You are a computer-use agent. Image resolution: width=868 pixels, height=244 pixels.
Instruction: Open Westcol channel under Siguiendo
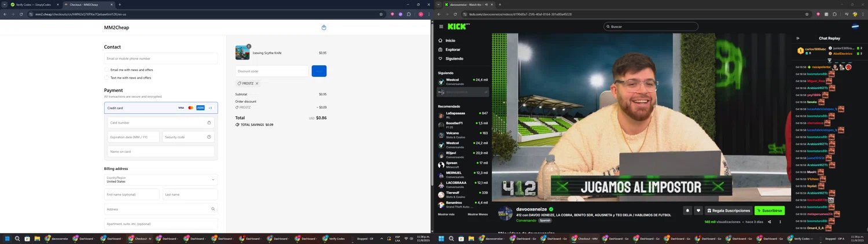[463, 82]
